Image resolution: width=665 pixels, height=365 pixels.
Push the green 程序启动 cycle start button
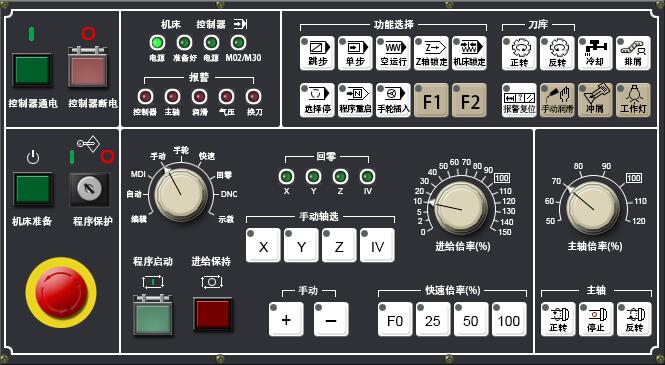tap(153, 315)
